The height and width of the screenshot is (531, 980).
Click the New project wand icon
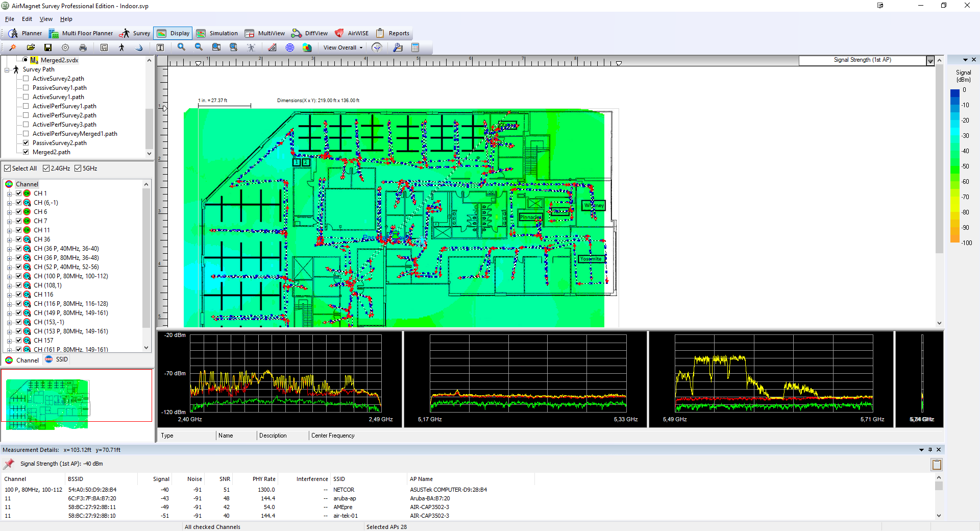(x=13, y=47)
